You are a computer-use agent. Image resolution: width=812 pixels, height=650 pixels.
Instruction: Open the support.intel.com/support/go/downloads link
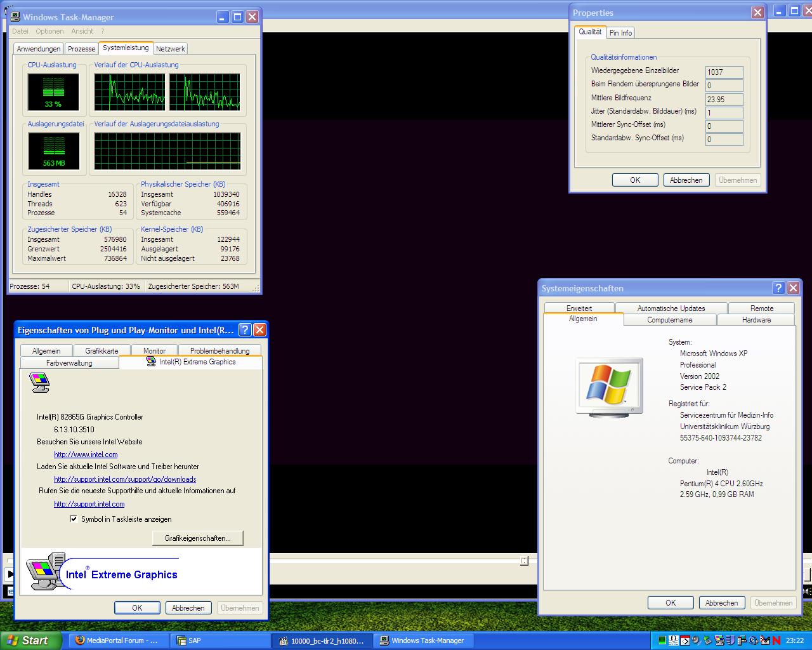(125, 479)
